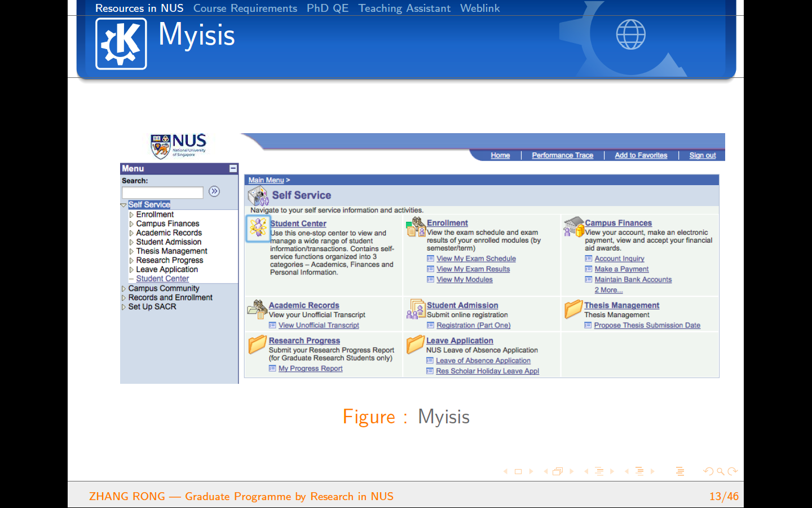This screenshot has height=508, width=812.
Task: Click the search go arrow button
Action: (x=214, y=191)
